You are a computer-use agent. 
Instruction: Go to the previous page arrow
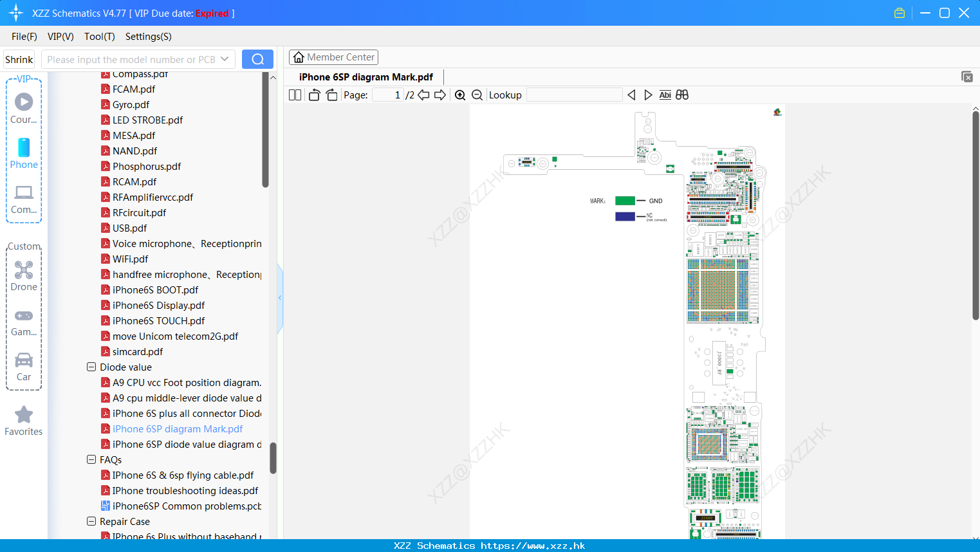point(423,95)
